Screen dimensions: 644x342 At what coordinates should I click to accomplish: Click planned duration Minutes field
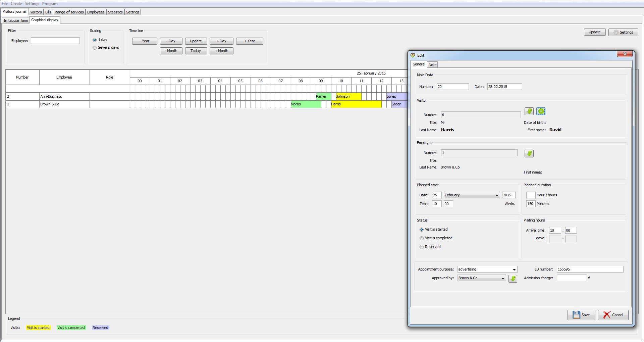(x=531, y=204)
